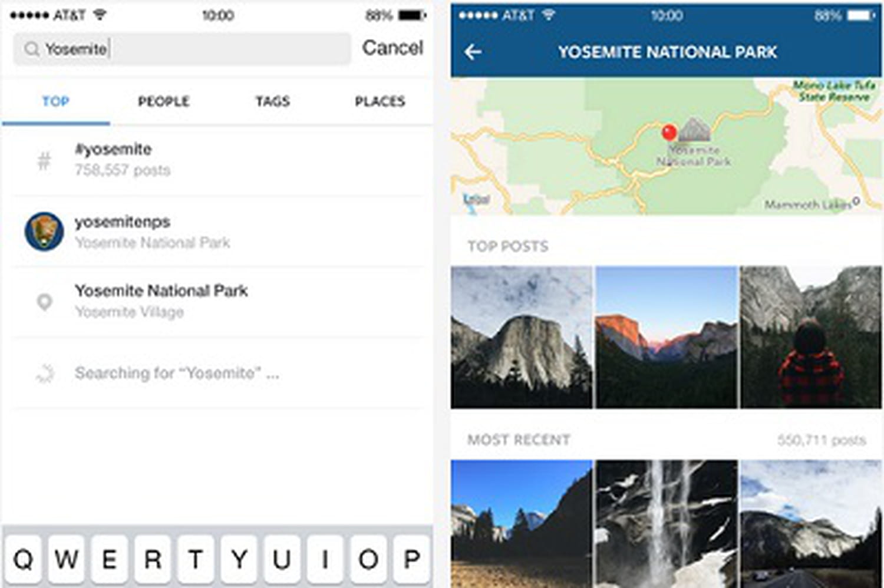Tap the Y key on the keyboard
884x588 pixels.
[x=239, y=558]
